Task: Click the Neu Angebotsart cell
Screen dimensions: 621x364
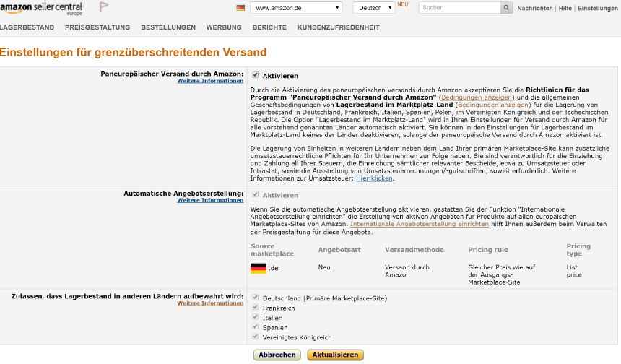Action: pyautogui.click(x=324, y=267)
